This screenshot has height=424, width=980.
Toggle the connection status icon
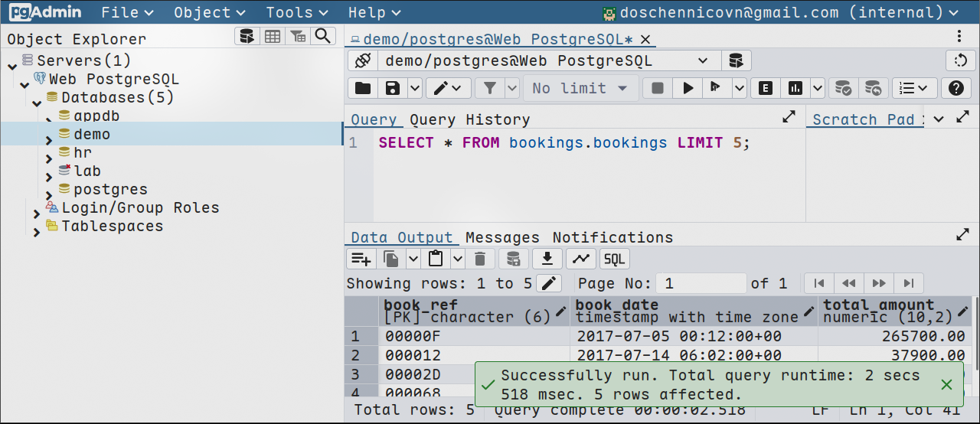pyautogui.click(x=363, y=60)
